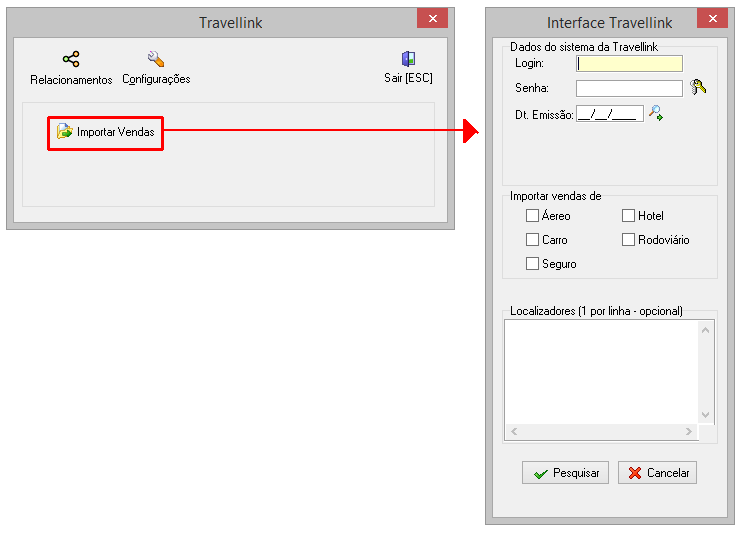Focus the Login input field

pos(629,64)
